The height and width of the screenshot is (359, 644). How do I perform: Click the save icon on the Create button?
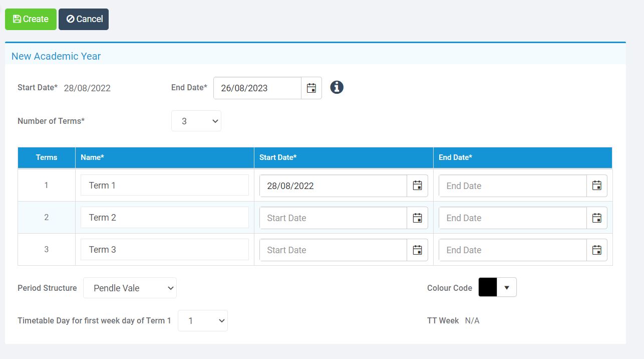17,19
